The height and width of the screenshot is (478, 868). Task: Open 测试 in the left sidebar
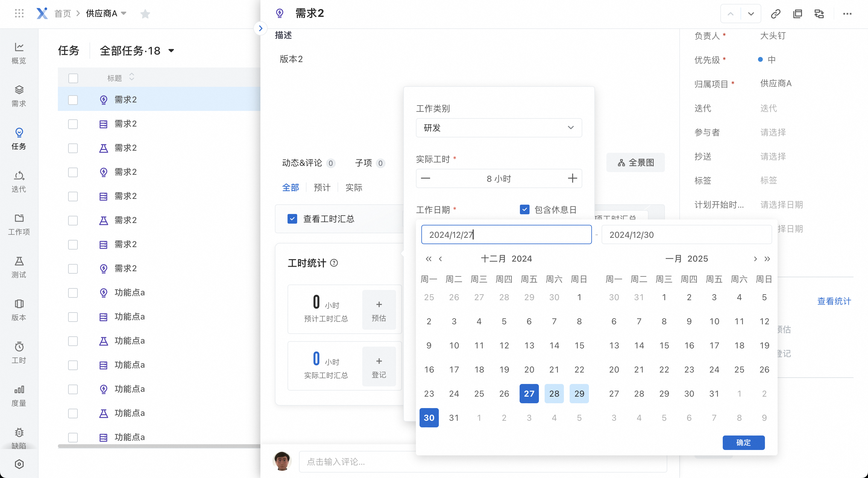coord(19,267)
